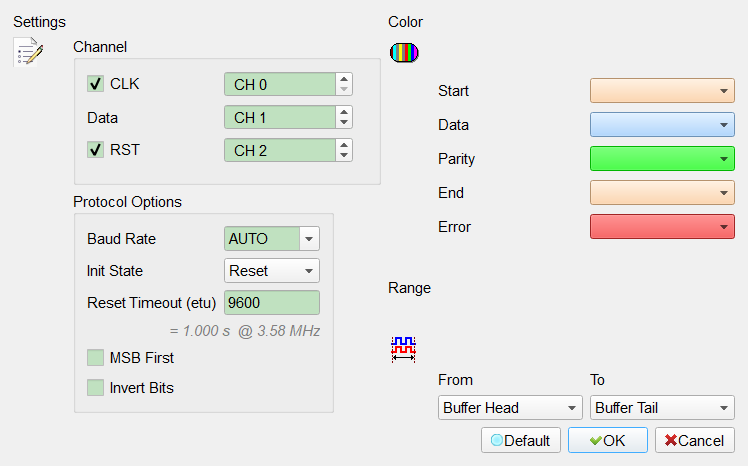
Task: Open the Parity green color dropdown
Action: 662,158
